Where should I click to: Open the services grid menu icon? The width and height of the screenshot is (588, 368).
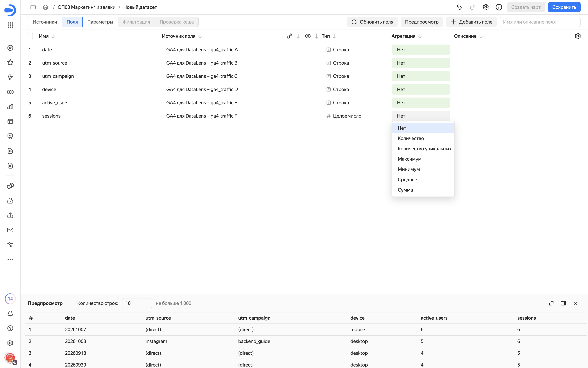(x=10, y=25)
